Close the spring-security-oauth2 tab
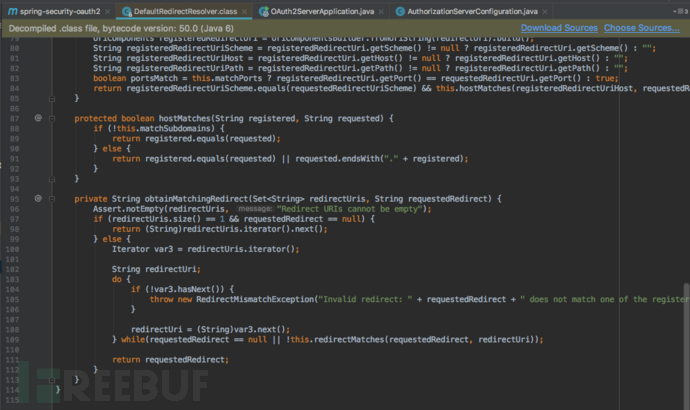 point(108,11)
